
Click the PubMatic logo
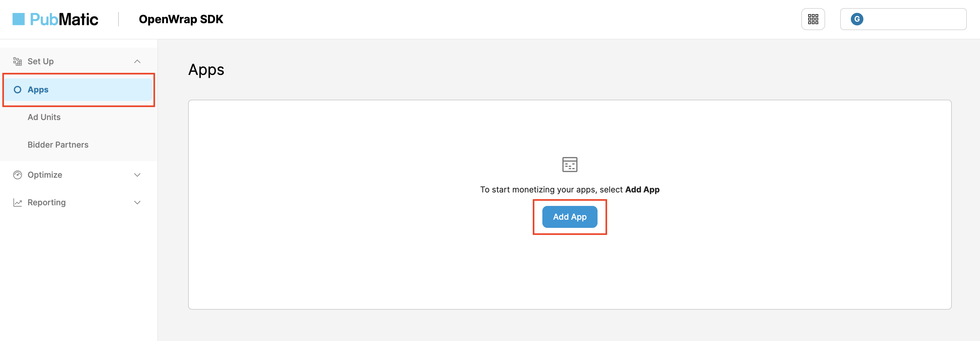pyautogui.click(x=55, y=18)
